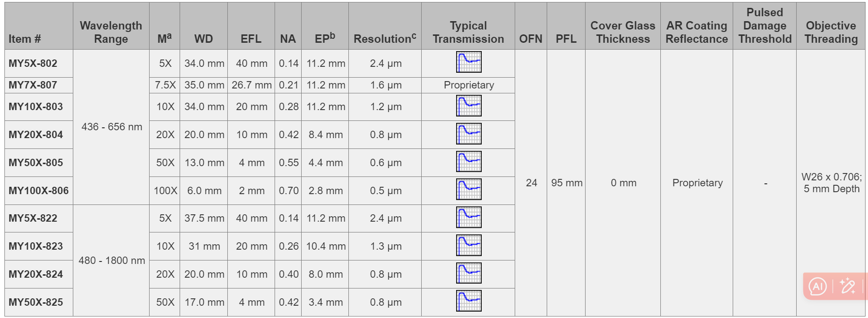This screenshot has height=318, width=868.
Task: Open transmission graph icon for MY5X-822
Action: click(468, 218)
